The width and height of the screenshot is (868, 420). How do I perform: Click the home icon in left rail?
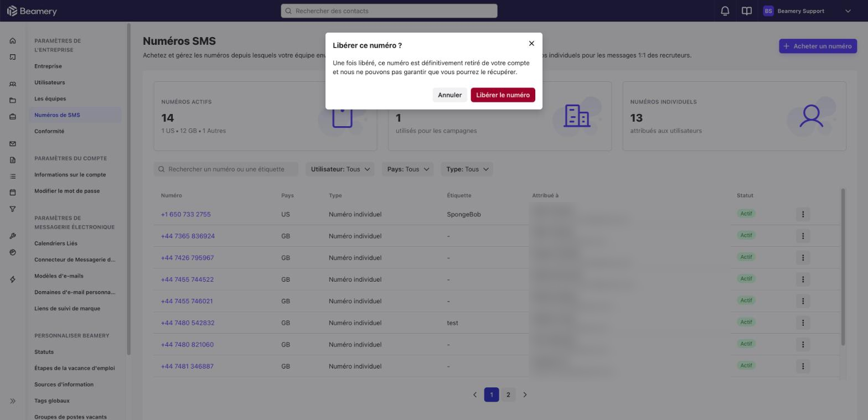tap(13, 41)
